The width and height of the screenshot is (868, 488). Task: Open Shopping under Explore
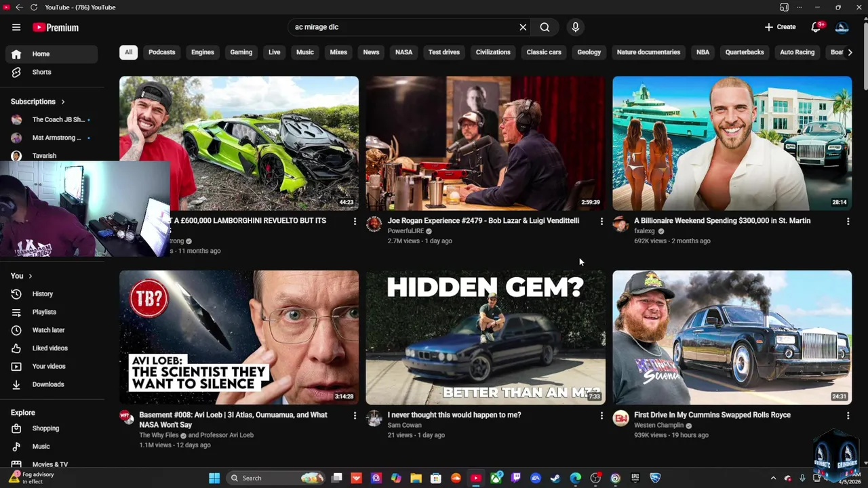pos(52,428)
